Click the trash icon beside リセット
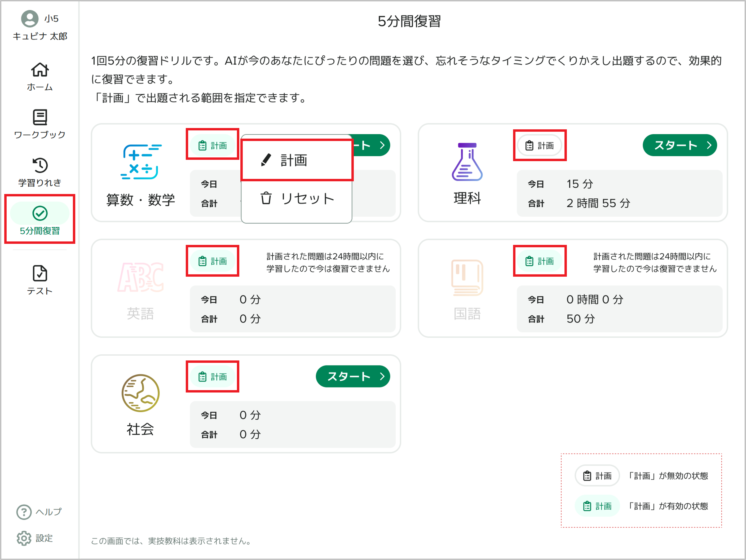The image size is (746, 560). 266,198
